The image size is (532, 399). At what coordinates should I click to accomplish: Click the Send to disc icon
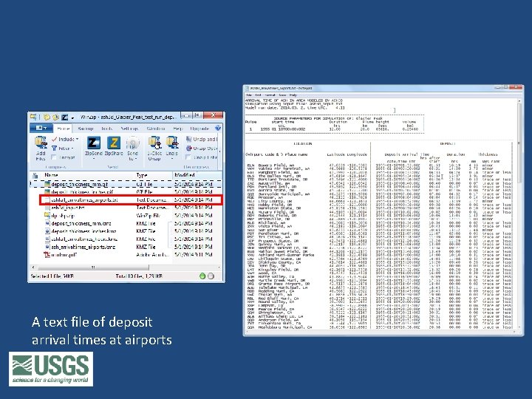point(133,143)
